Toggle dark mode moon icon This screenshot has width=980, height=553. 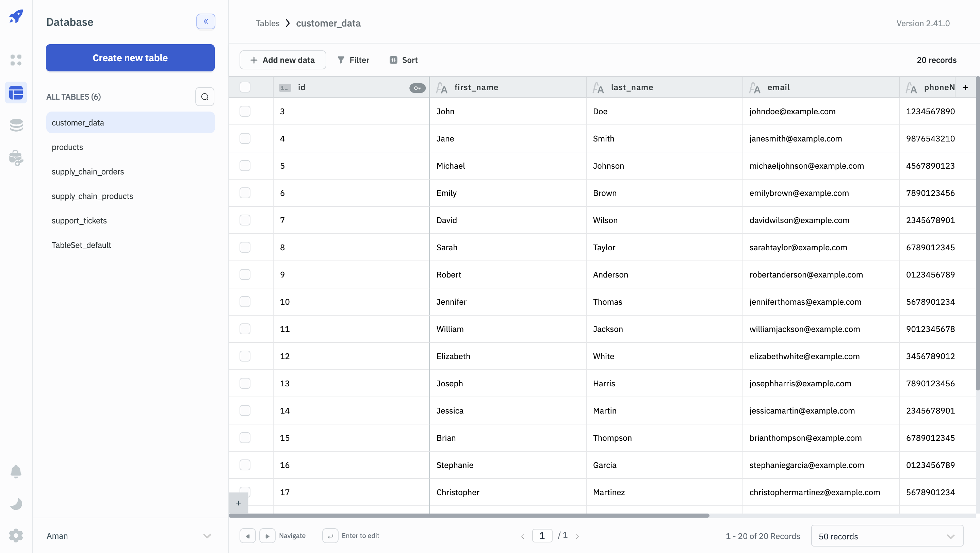(16, 504)
